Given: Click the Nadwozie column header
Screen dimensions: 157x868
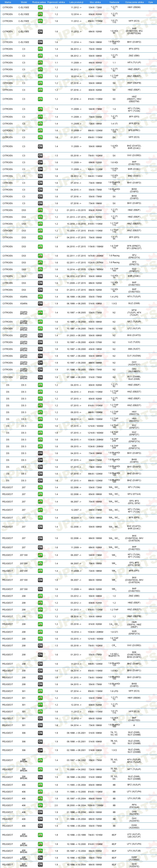Looking at the screenshot, I should tap(114, 2).
